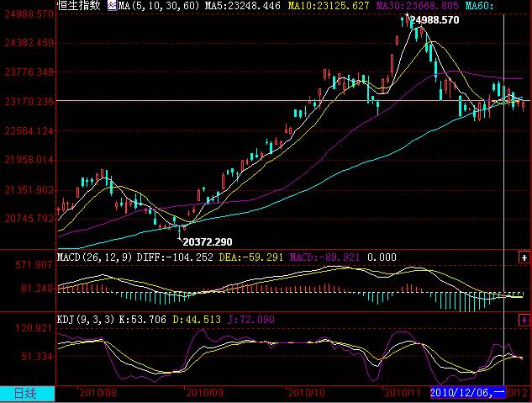
Task: Click the 2010/12/06 highlighted date marker
Action: click(468, 393)
